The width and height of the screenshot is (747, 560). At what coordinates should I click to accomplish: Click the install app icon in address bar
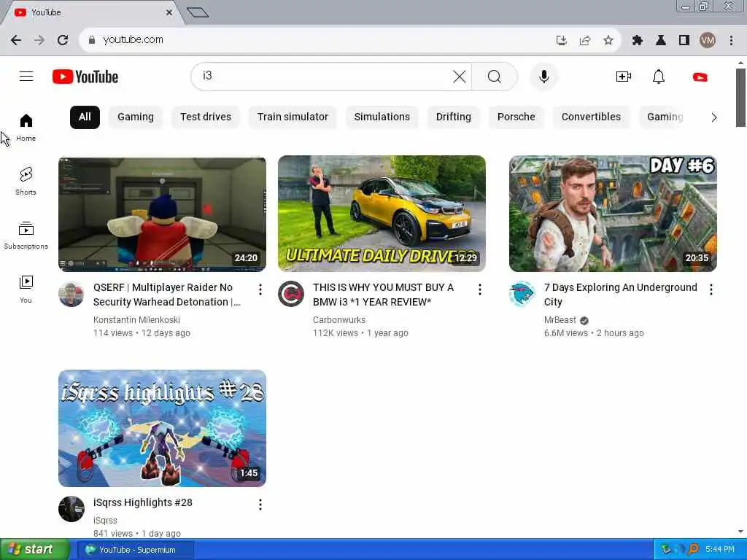tap(562, 41)
